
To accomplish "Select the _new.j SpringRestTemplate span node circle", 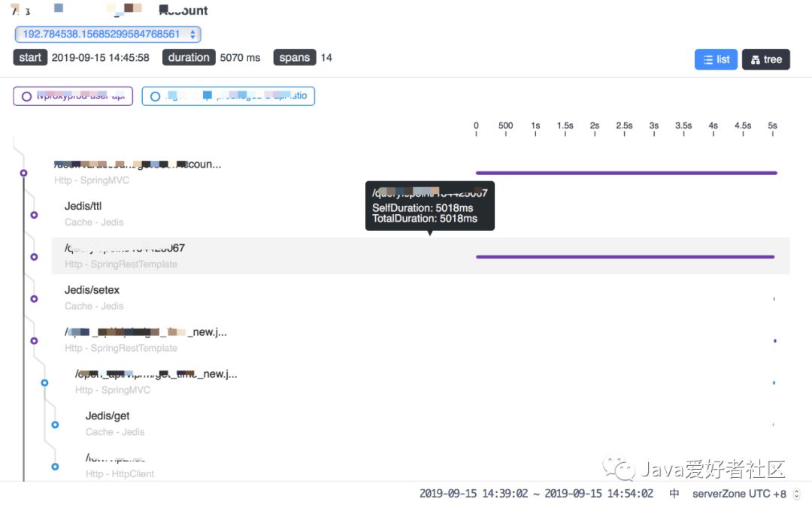I will (x=34, y=340).
